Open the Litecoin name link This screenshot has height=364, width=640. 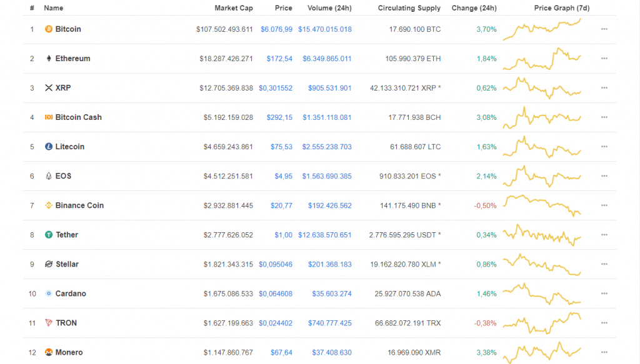70,146
